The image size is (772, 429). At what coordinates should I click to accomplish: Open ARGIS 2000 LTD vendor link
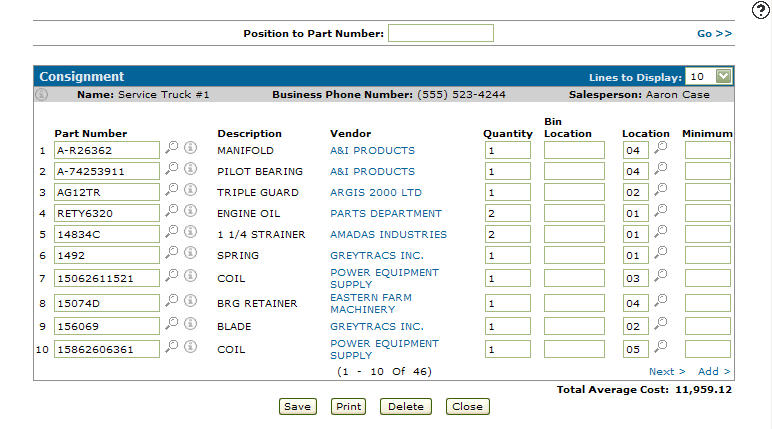[376, 193]
